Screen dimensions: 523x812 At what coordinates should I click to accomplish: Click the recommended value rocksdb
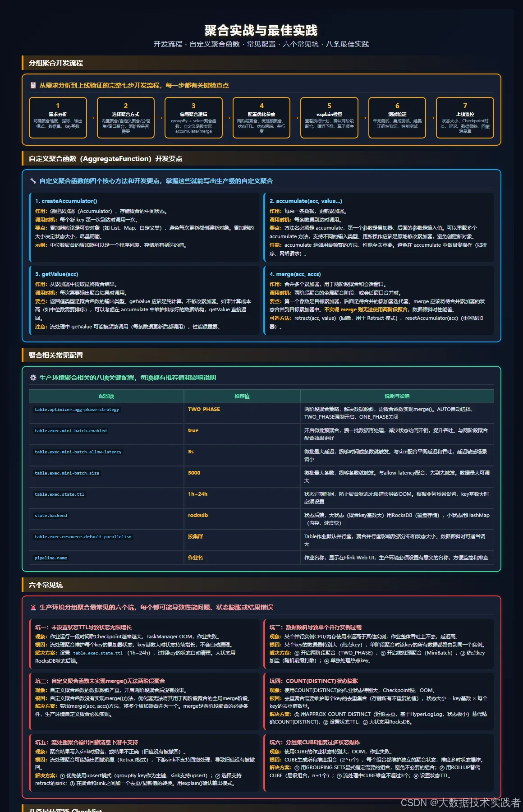click(198, 515)
